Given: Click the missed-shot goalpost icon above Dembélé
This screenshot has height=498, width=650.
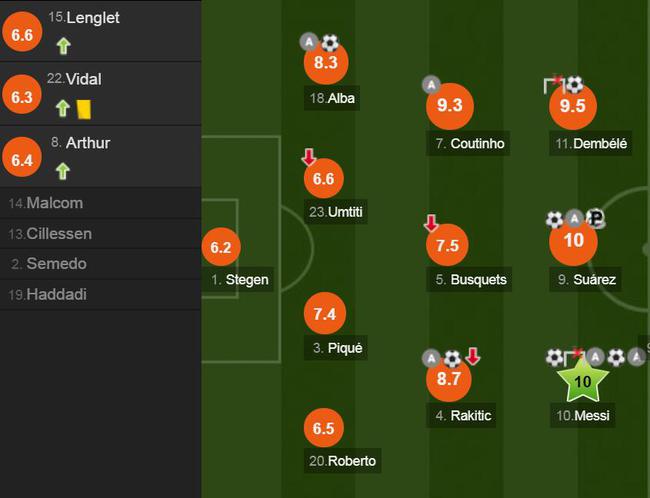Looking at the screenshot, I should pyautogui.click(x=553, y=85).
